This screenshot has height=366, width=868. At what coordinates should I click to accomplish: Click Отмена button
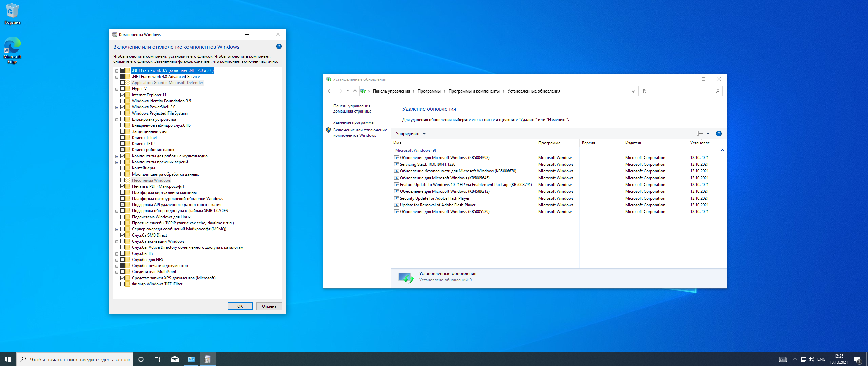click(269, 306)
